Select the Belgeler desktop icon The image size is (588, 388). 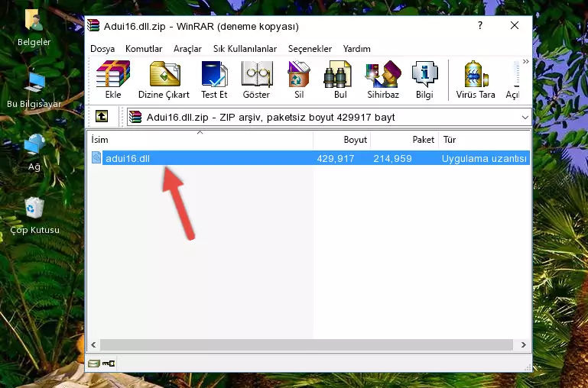34,28
